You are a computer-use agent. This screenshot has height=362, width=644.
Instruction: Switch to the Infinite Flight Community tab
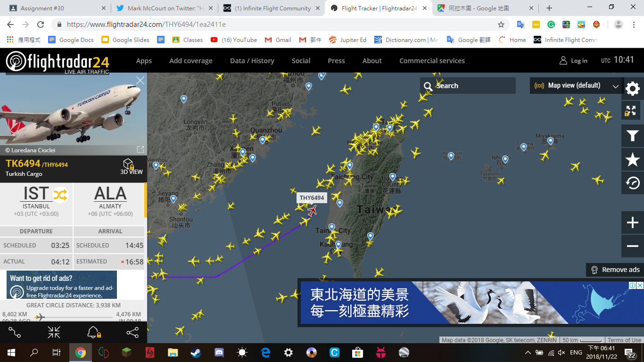point(272,8)
